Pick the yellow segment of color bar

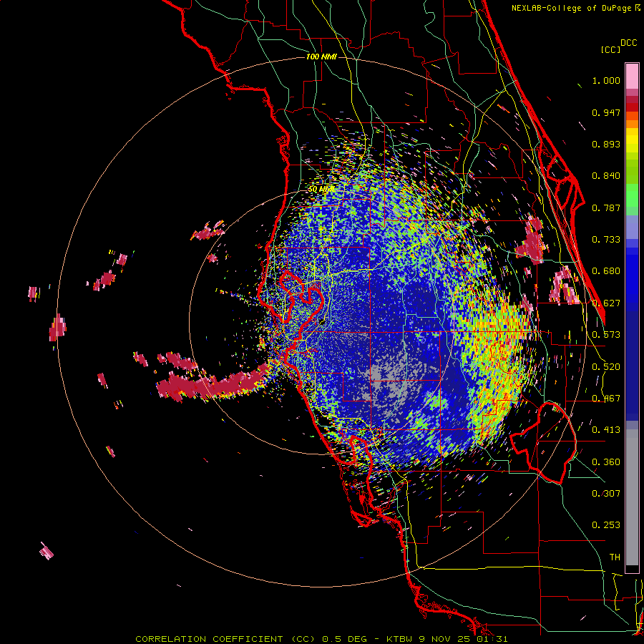(632, 140)
